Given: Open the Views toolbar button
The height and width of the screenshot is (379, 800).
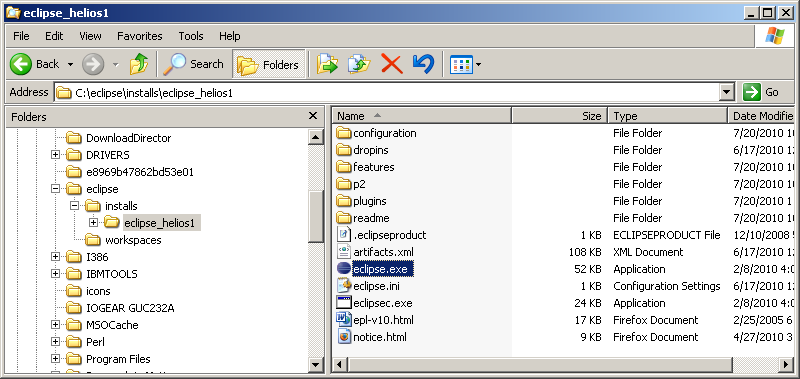Looking at the screenshot, I should pyautogui.click(x=461, y=64).
